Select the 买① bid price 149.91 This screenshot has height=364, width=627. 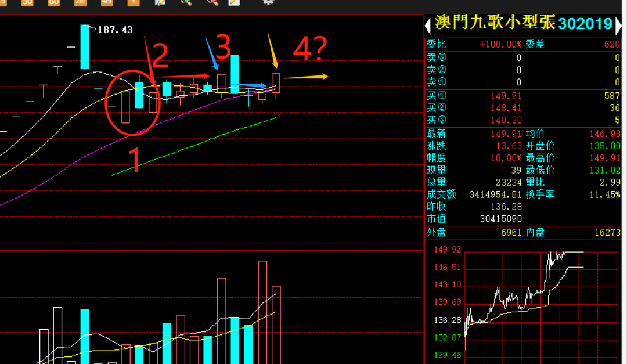pyautogui.click(x=506, y=96)
